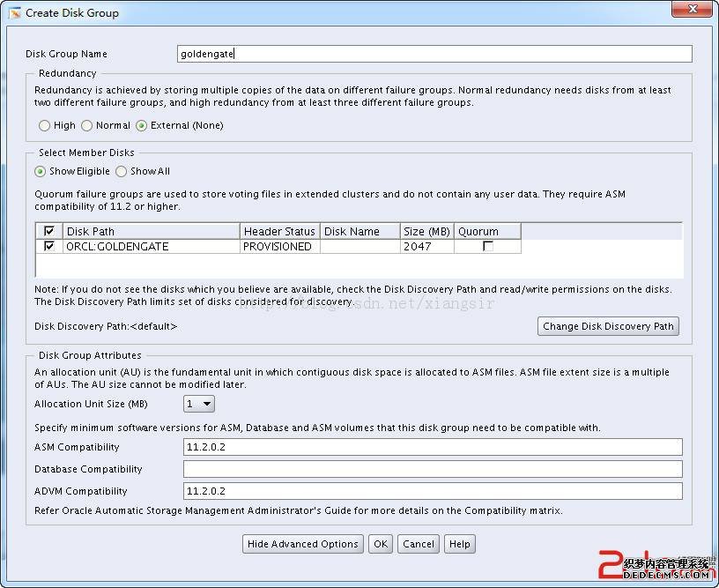Select High redundancy option
This screenshot has height=588, width=719.
(x=45, y=126)
